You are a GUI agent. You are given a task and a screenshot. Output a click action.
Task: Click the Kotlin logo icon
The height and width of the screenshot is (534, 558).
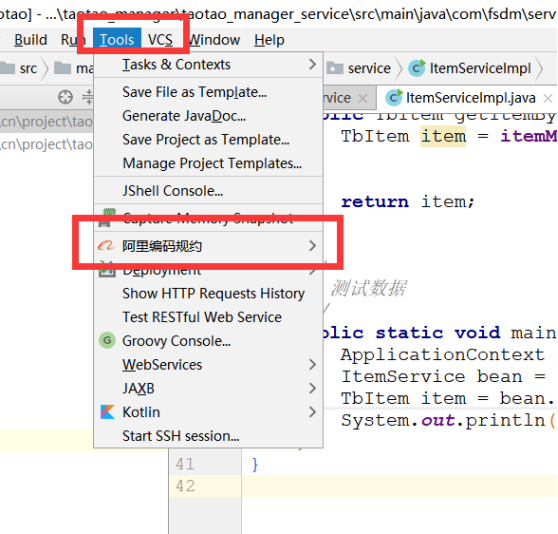click(x=107, y=412)
